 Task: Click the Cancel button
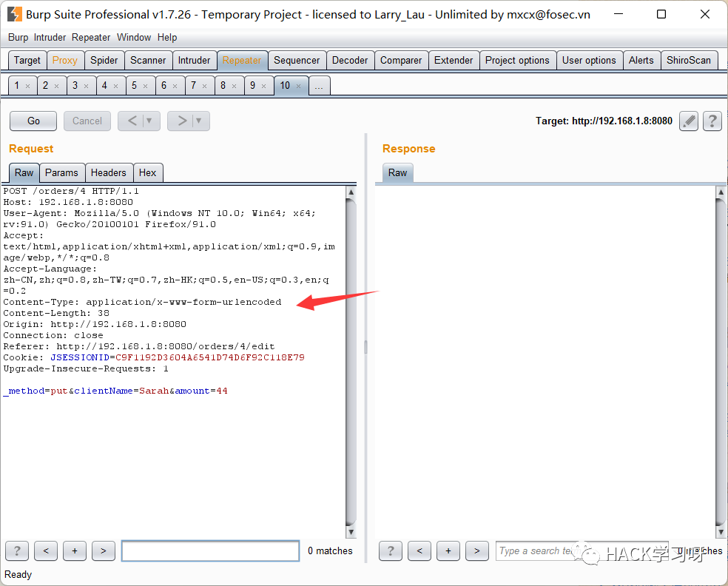point(87,121)
